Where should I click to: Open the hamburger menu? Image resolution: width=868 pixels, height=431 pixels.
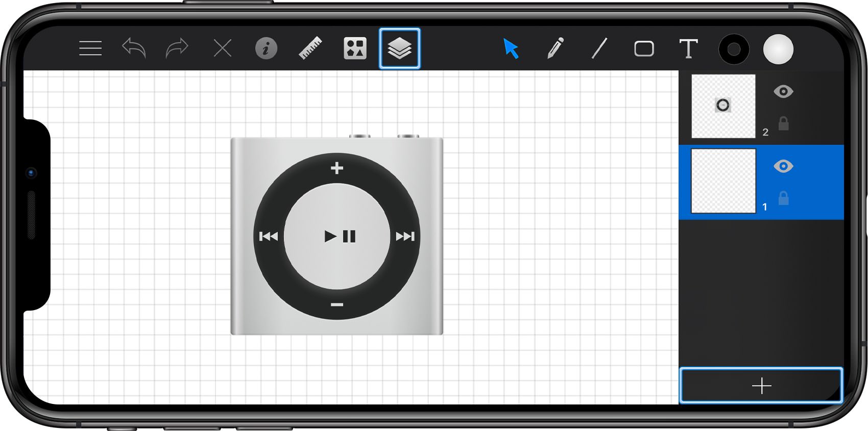point(90,48)
